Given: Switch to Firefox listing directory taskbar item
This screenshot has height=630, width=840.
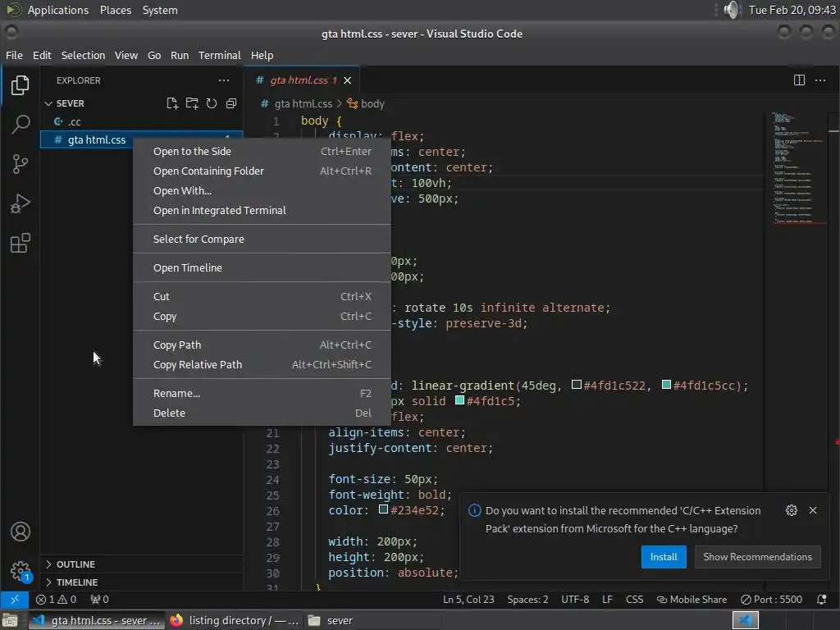Looking at the screenshot, I should (234, 620).
